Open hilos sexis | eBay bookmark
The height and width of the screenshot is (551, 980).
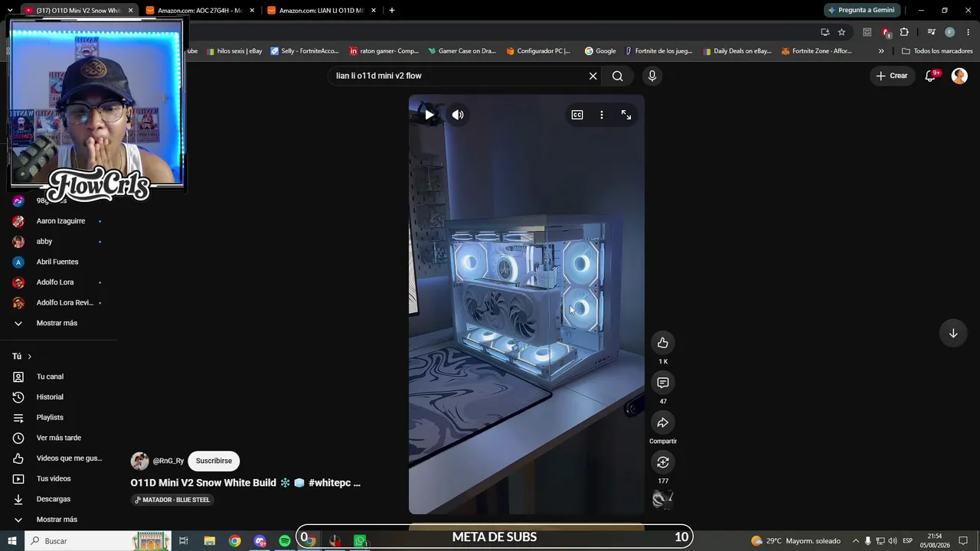[x=234, y=51]
